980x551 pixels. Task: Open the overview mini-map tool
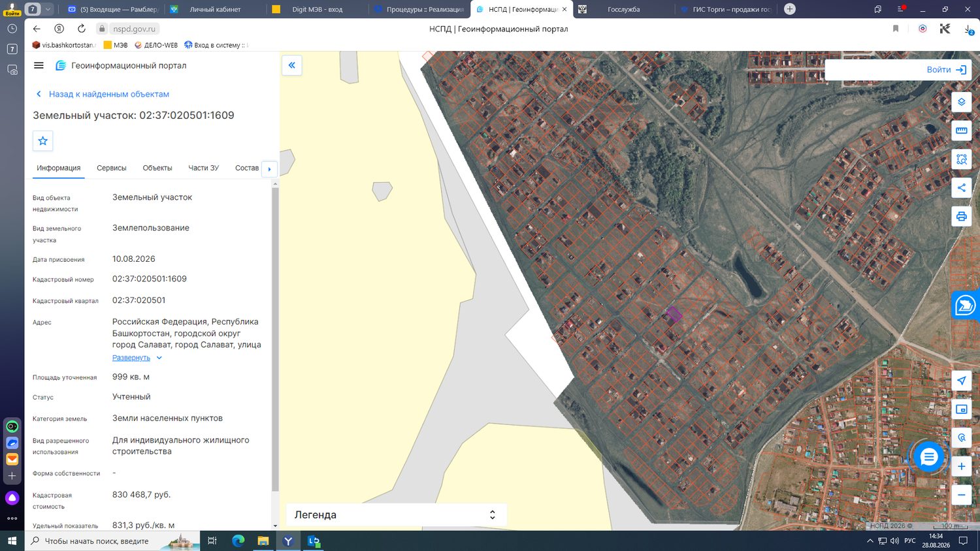click(961, 409)
